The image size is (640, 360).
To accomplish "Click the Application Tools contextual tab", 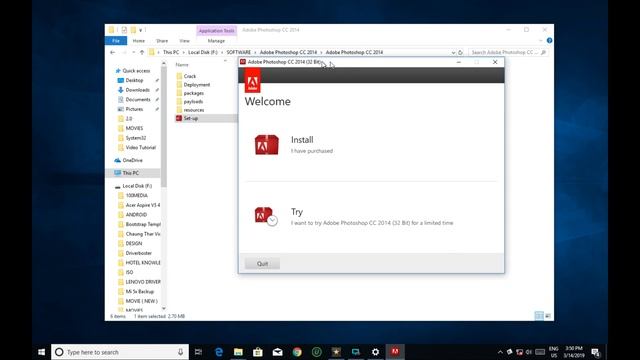I will click(216, 31).
